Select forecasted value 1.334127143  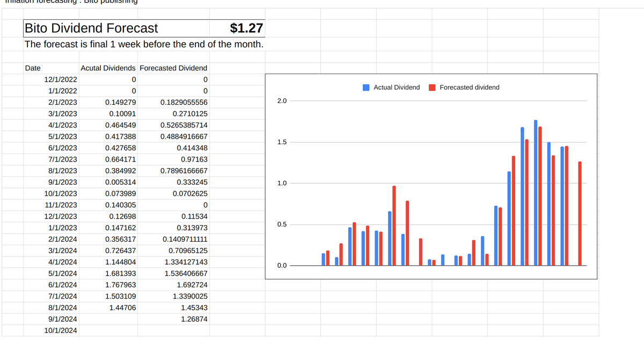(x=173, y=262)
